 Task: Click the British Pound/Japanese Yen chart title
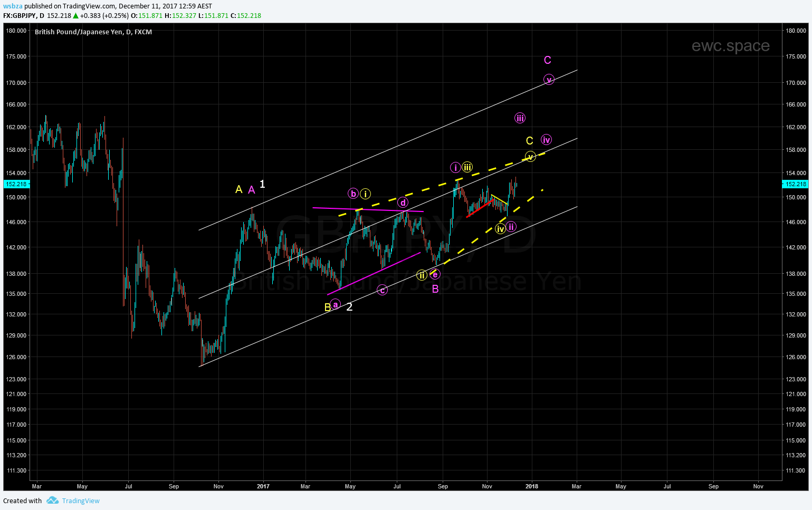[x=93, y=32]
